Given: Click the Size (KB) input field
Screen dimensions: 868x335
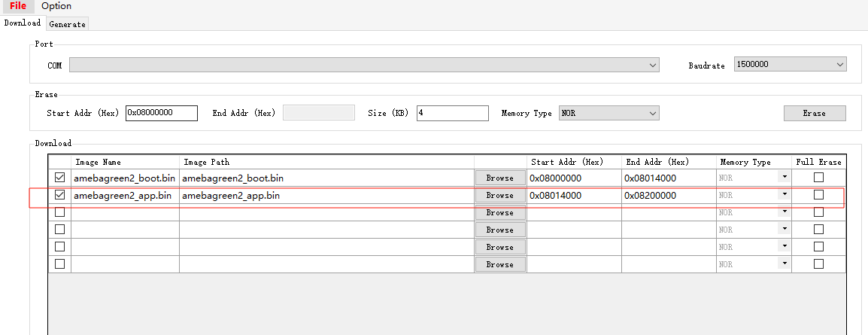Looking at the screenshot, I should [x=451, y=113].
